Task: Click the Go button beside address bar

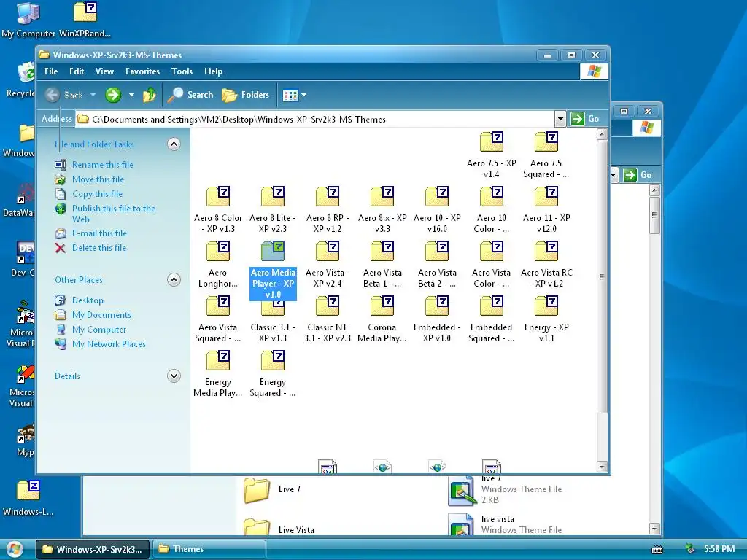Action: coord(586,119)
